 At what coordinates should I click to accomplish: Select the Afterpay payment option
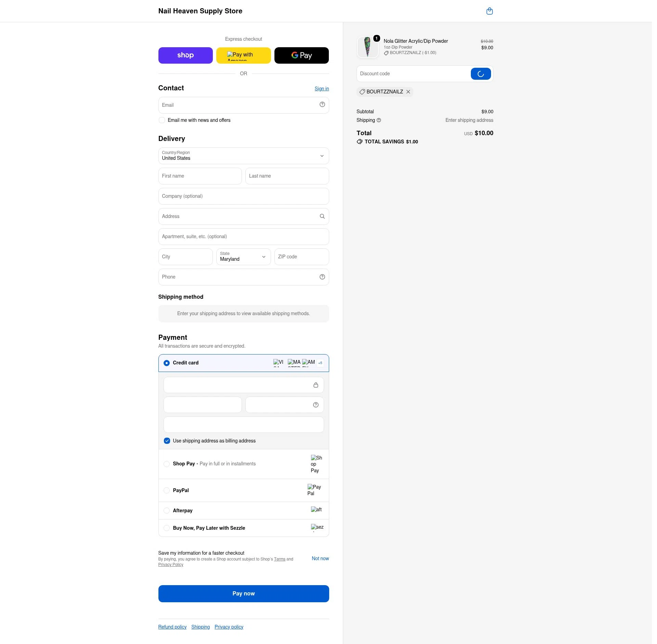(166, 511)
